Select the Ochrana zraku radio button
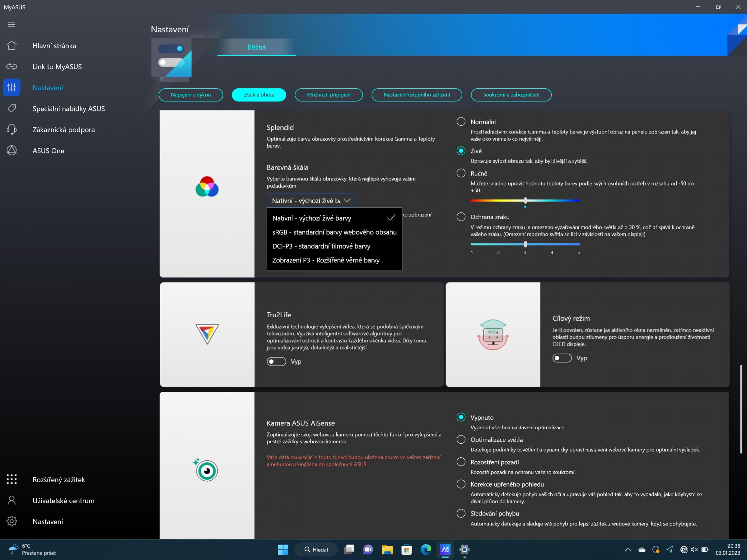The height and width of the screenshot is (560, 747). (461, 217)
